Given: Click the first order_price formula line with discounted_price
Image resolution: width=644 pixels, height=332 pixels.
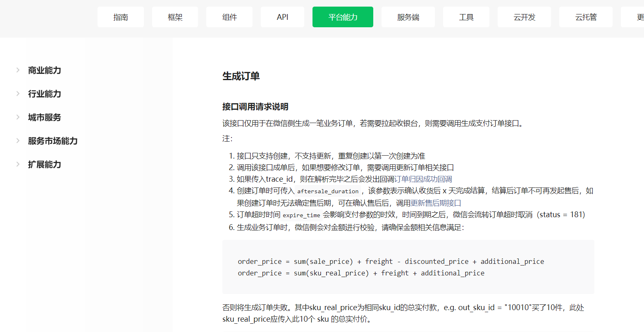Looking at the screenshot, I should click(391, 261).
